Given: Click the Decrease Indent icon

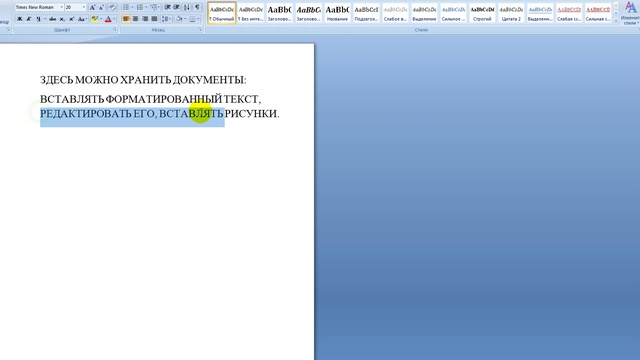Looking at the screenshot, I should pyautogui.click(x=167, y=7).
